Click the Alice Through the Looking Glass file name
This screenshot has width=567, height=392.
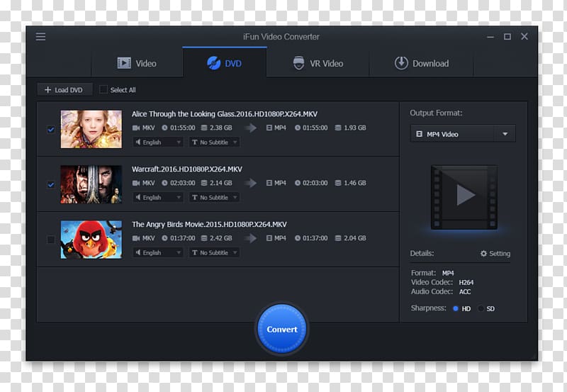(x=225, y=114)
